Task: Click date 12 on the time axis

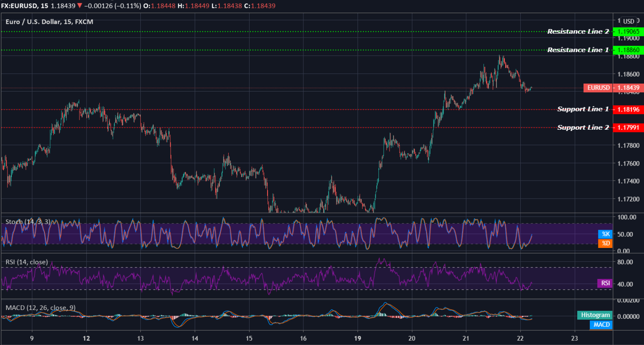Action: pyautogui.click(x=86, y=338)
